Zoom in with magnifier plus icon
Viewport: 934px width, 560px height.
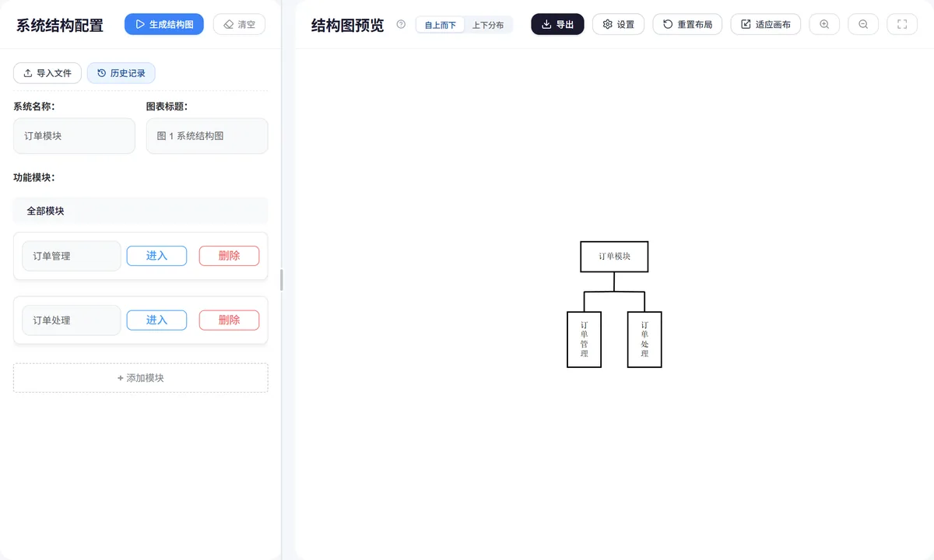[824, 24]
